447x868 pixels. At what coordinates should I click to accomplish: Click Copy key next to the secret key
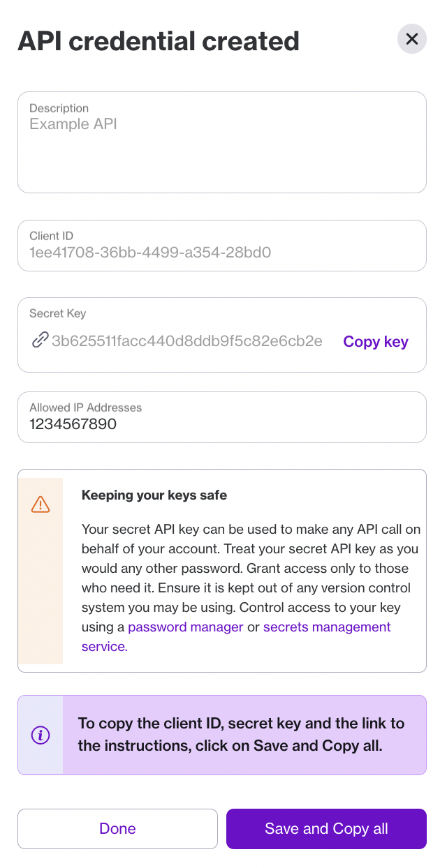click(x=375, y=341)
